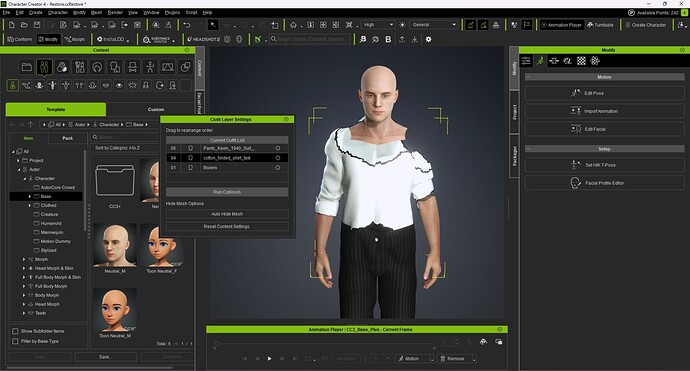This screenshot has width=690, height=371.
Task: Click Reset Content Settings button
Action: pos(227,226)
